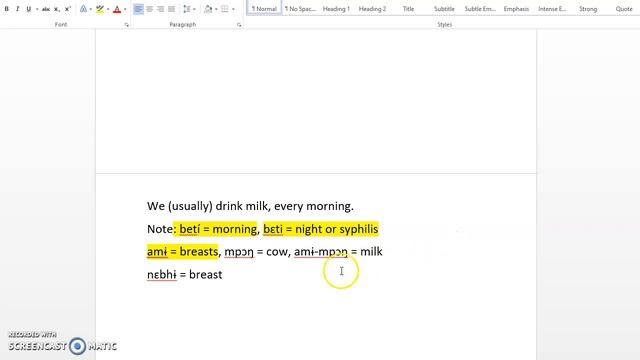Click the word 'Note' in document
This screenshot has width=640, height=360.
click(160, 229)
